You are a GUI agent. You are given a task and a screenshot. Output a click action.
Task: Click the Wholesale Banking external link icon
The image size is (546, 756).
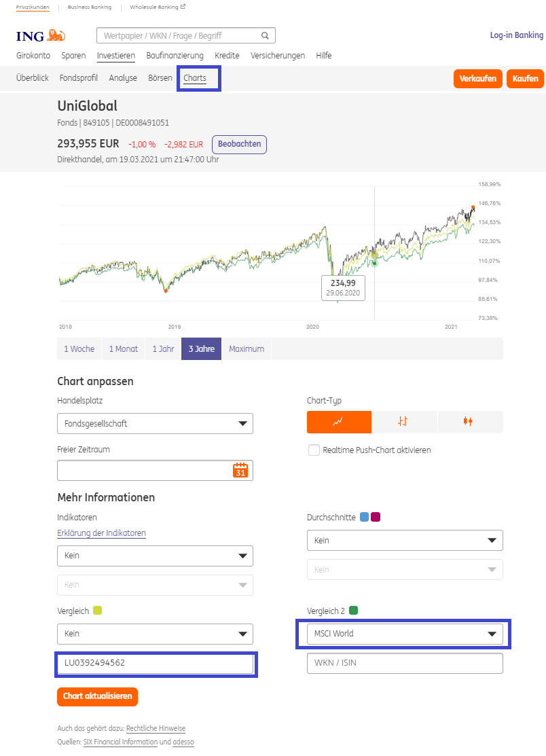[183, 7]
